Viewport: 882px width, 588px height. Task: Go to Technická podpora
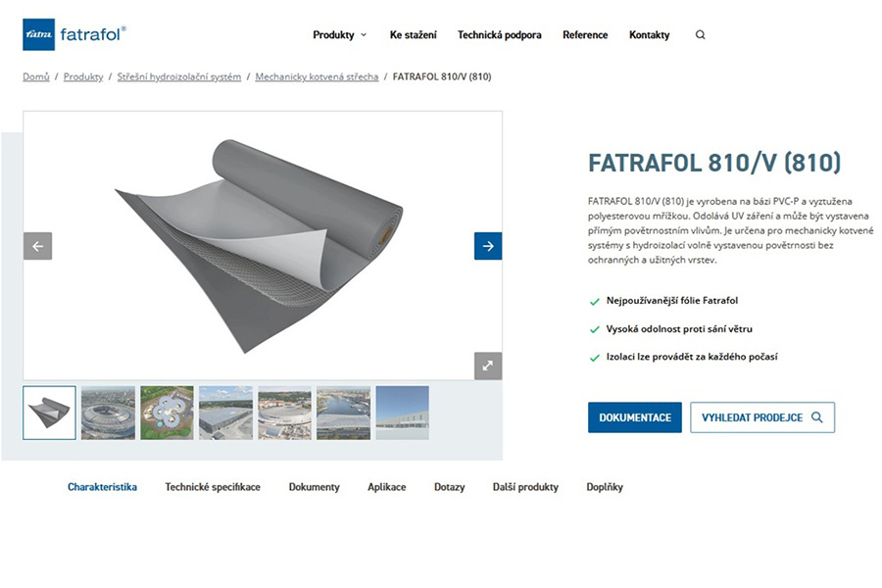[x=500, y=35]
